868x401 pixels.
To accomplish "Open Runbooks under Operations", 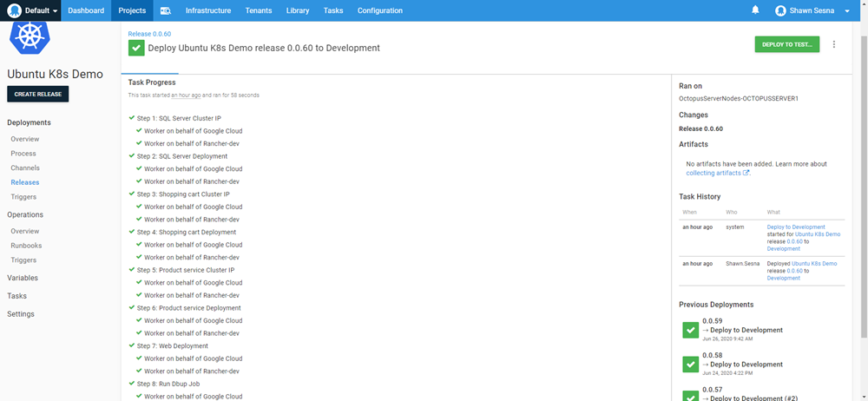I will click(x=26, y=246).
